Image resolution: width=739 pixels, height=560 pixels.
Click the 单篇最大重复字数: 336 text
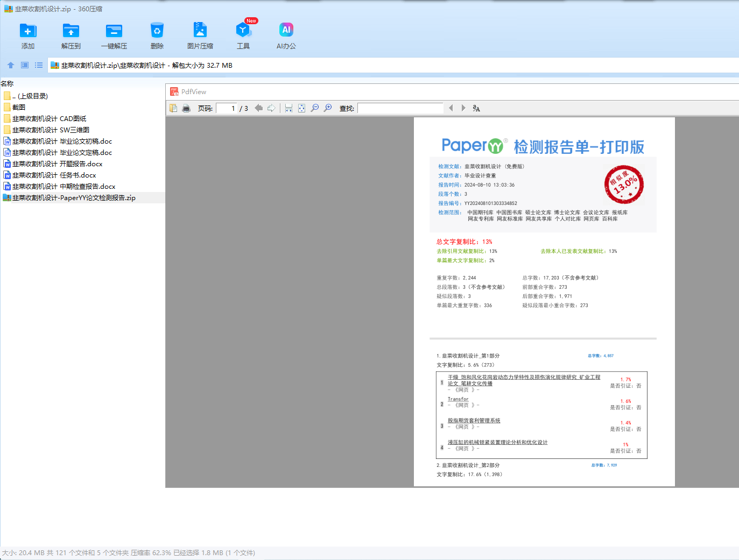464,305
